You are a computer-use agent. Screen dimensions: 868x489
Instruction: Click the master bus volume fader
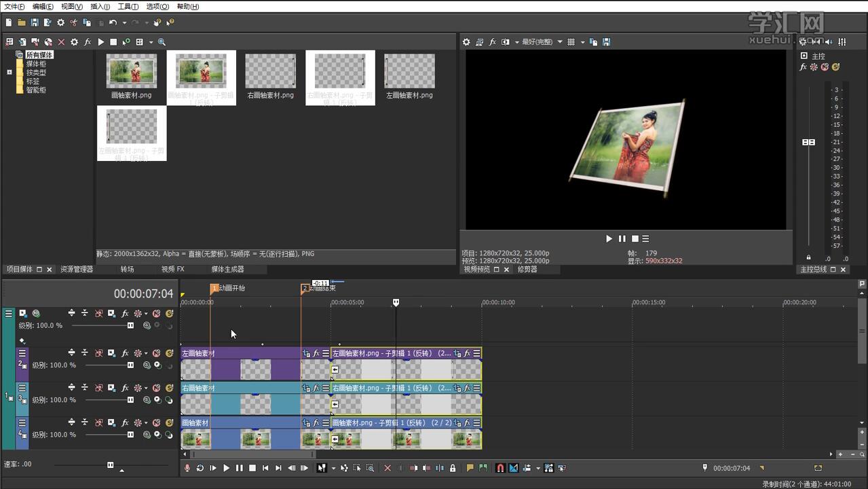tap(808, 143)
